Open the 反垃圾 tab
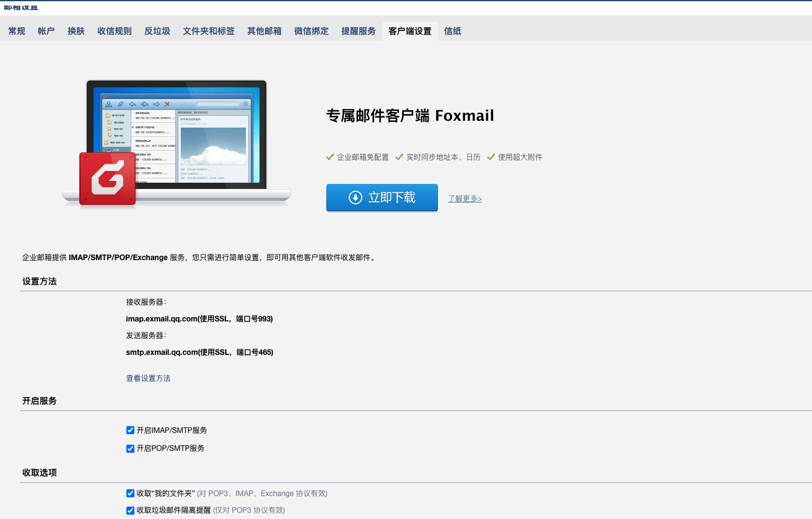This screenshot has width=812, height=519. click(x=157, y=31)
